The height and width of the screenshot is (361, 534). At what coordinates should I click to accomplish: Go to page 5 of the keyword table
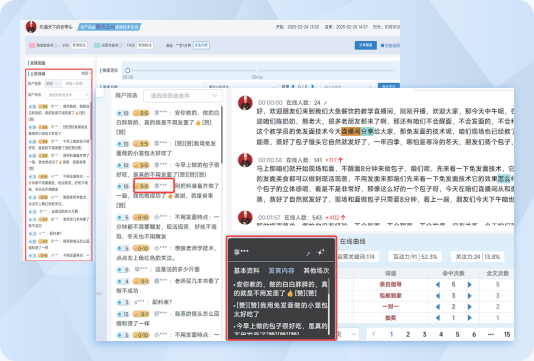click(x=457, y=334)
